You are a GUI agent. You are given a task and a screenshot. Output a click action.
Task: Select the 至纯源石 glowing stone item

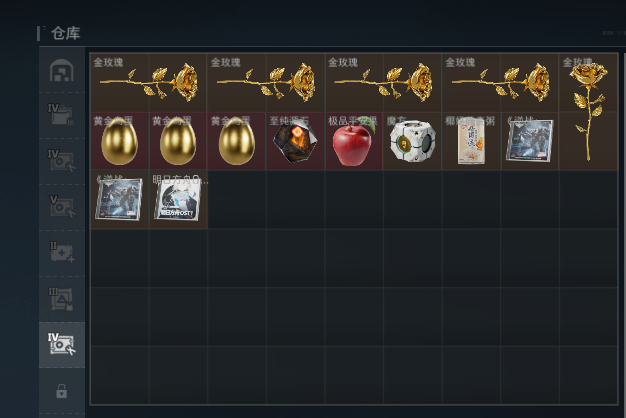pyautogui.click(x=295, y=141)
